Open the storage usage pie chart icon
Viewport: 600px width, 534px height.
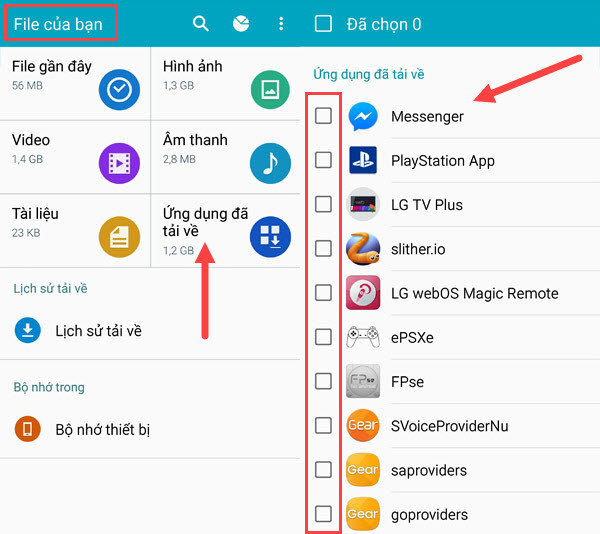point(241,23)
